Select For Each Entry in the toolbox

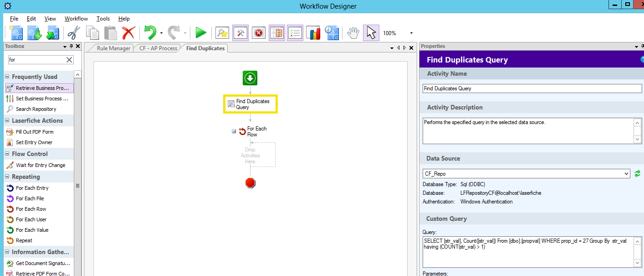click(x=32, y=188)
